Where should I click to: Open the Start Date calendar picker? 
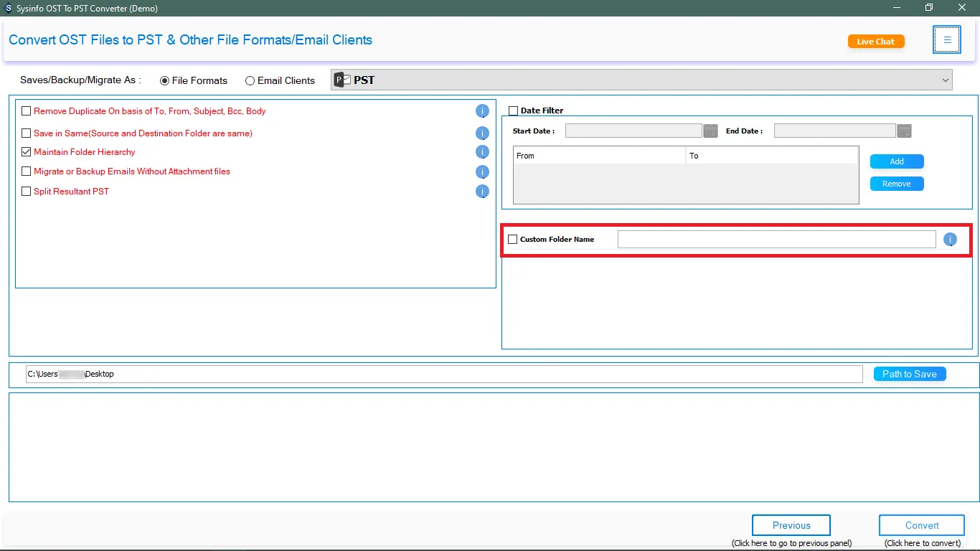pyautogui.click(x=710, y=131)
